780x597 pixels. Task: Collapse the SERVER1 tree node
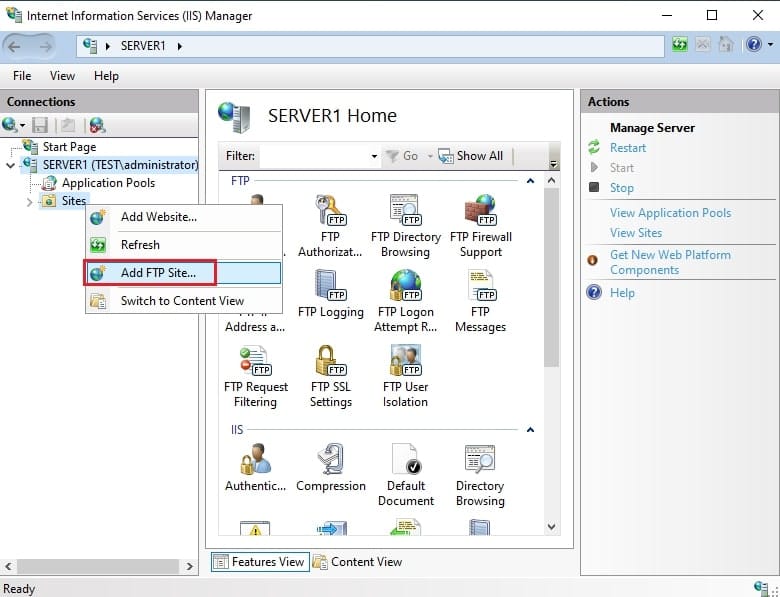pos(10,165)
